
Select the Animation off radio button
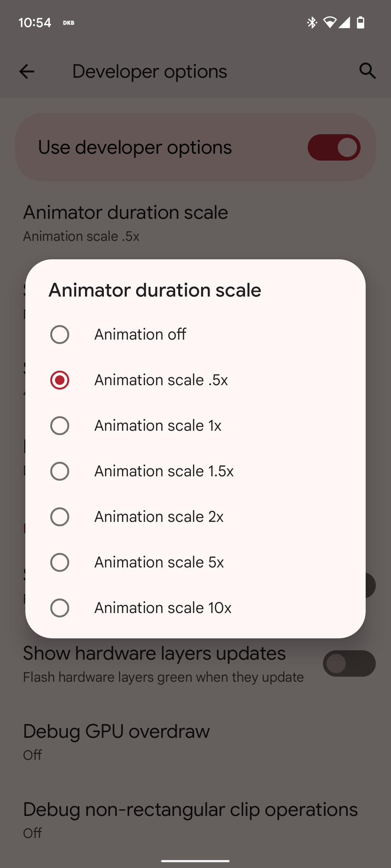click(60, 335)
